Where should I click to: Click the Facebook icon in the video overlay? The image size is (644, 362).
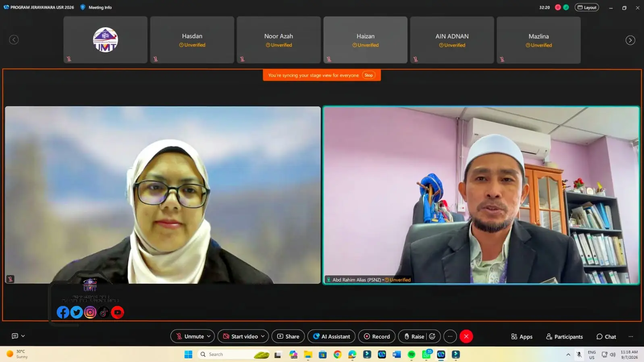(63, 312)
